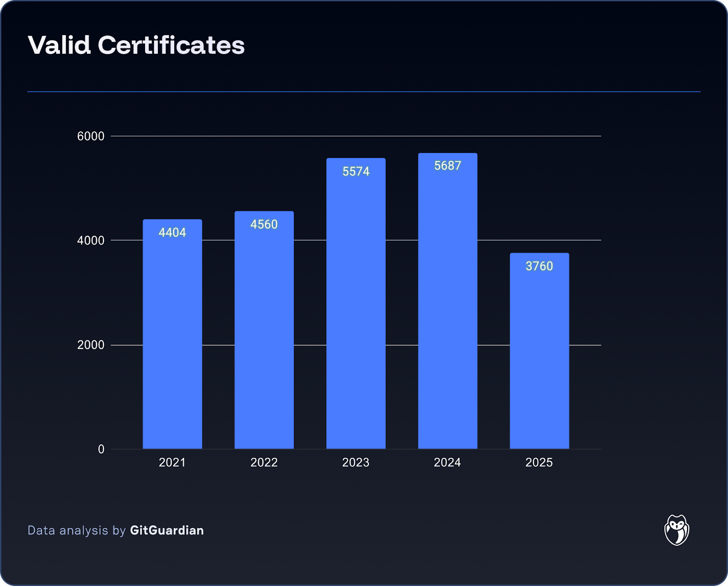Click the 2021 bar in chart
This screenshot has height=586, width=728.
pyautogui.click(x=172, y=341)
